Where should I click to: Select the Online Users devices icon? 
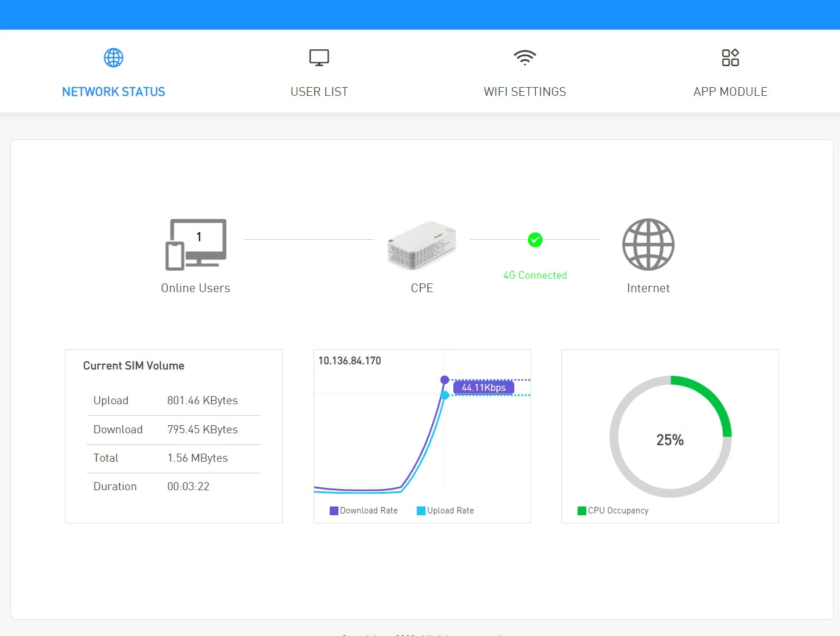(x=196, y=245)
